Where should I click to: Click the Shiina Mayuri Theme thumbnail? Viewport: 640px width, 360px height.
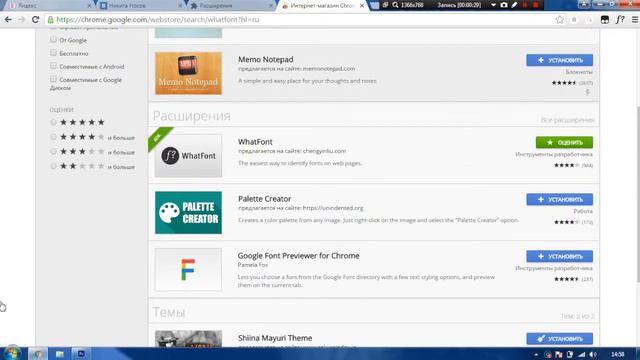click(188, 339)
